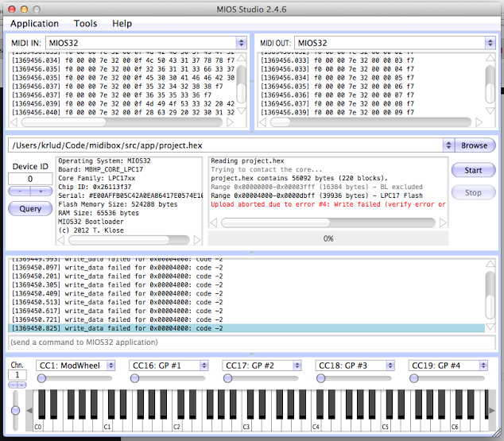Click MIDI IN monitor scroll-down arrow

[242, 111]
